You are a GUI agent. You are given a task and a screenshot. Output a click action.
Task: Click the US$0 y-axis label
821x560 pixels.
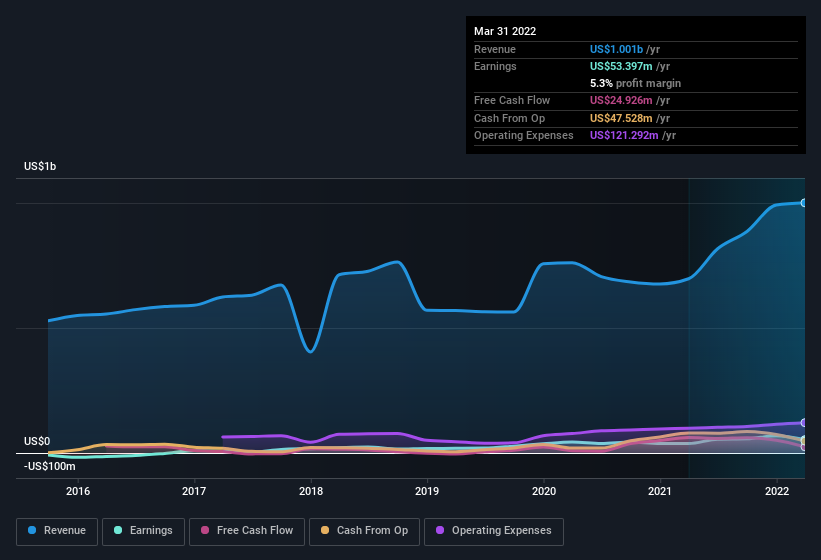coord(37,441)
